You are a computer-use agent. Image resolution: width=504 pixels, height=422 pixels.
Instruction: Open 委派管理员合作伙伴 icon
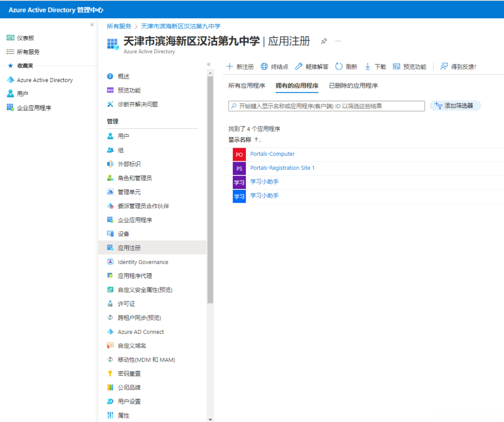coord(110,206)
